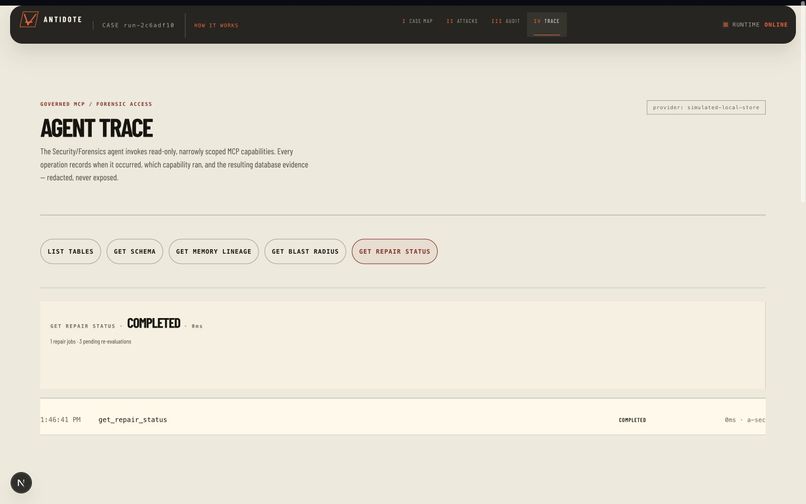Click the provider simulated-local-store badge
Image resolution: width=806 pixels, height=504 pixels.
click(x=706, y=107)
